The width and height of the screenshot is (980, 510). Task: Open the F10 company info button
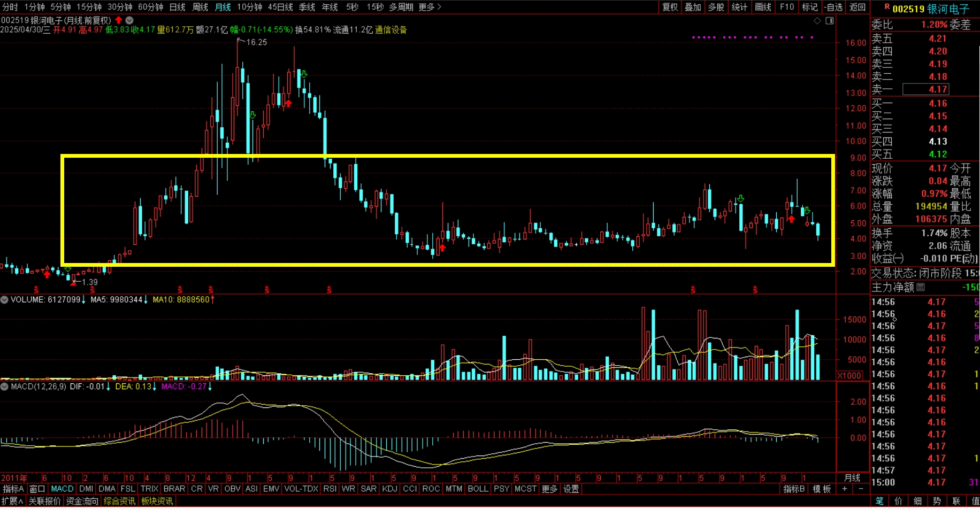coord(787,7)
